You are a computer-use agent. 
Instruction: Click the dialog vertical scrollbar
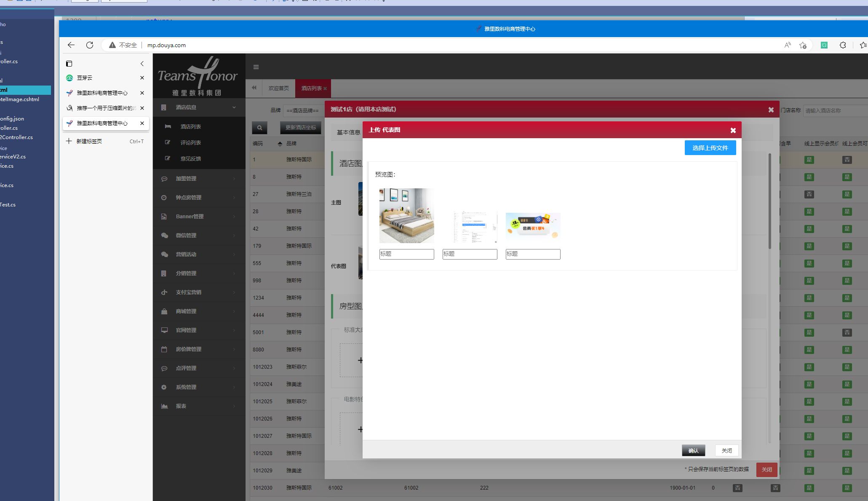(770, 201)
